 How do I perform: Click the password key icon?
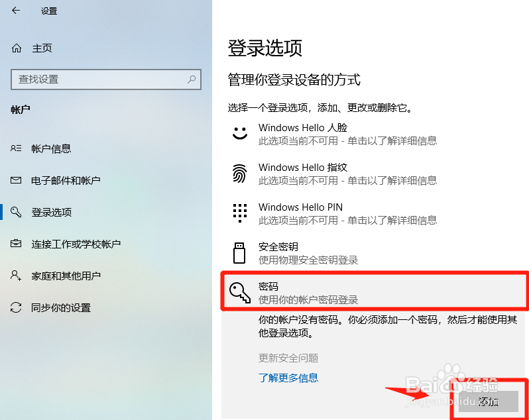click(x=240, y=292)
